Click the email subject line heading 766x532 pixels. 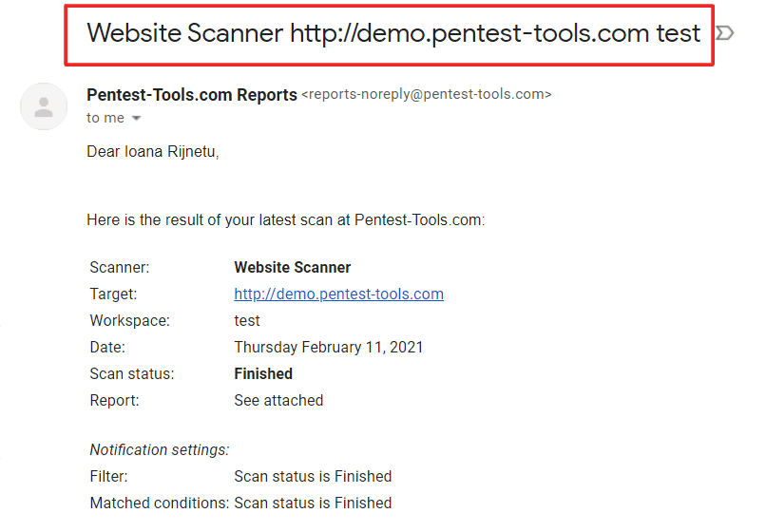click(393, 33)
